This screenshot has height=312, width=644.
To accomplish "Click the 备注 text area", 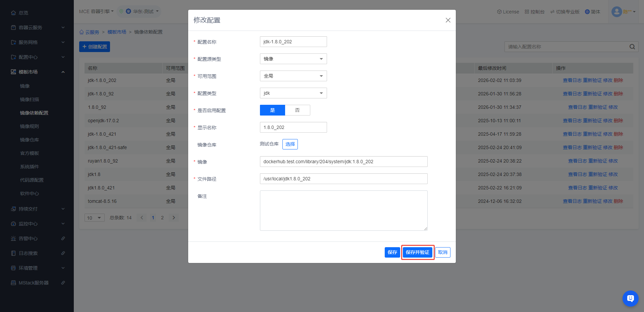I will (x=343, y=211).
